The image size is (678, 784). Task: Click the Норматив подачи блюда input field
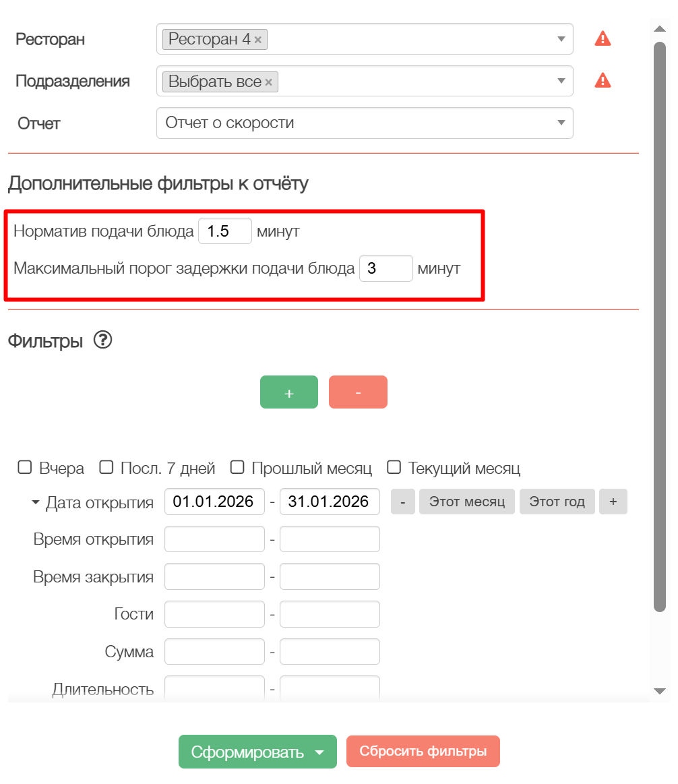(225, 231)
